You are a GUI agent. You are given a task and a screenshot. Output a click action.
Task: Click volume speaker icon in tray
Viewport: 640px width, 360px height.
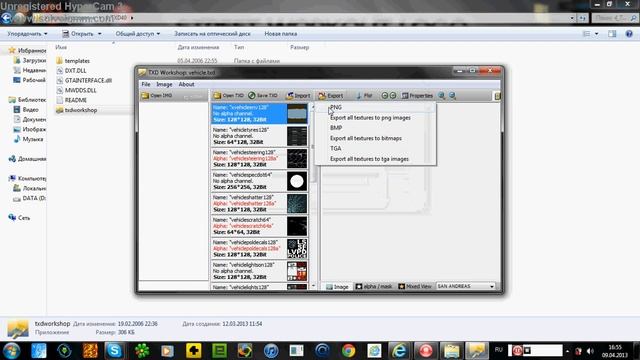click(x=590, y=351)
